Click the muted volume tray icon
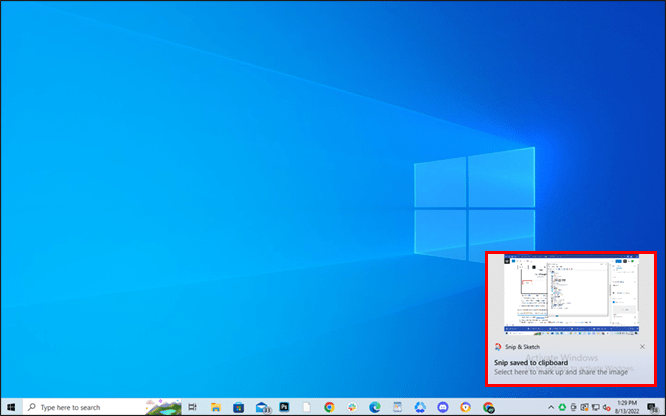 (607, 407)
